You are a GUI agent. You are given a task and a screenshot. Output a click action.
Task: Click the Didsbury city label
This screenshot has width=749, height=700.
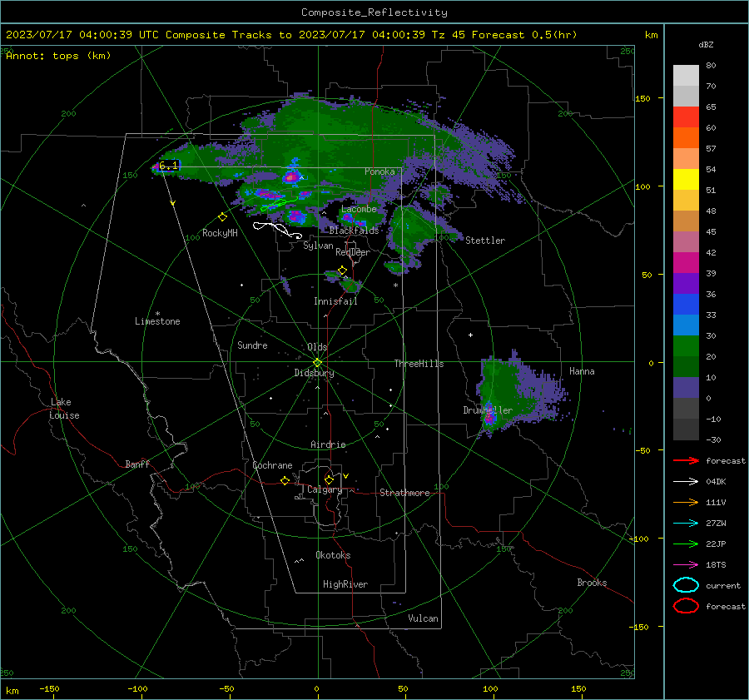coord(314,373)
